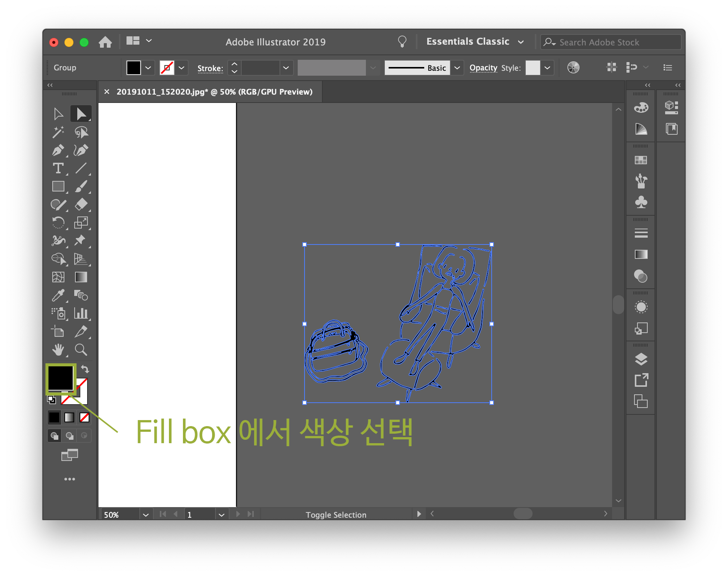
Task: Open the 50% zoom level dropdown
Action: [146, 515]
